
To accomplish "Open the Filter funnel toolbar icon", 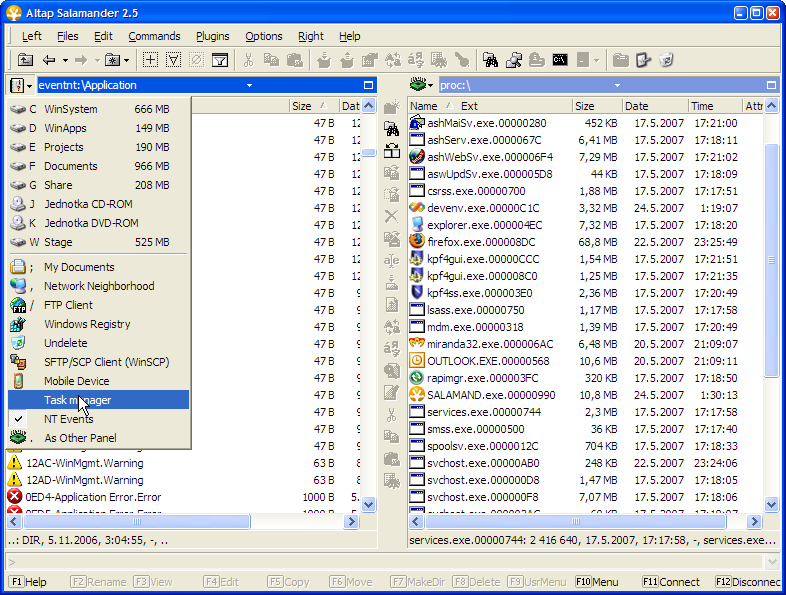I will (220, 61).
